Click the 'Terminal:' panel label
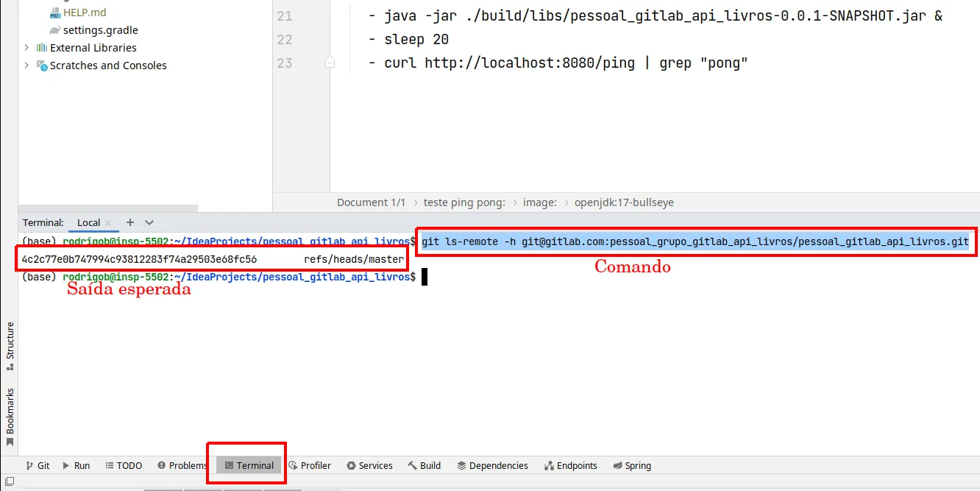Viewport: 980px width, 491px height. click(x=43, y=222)
